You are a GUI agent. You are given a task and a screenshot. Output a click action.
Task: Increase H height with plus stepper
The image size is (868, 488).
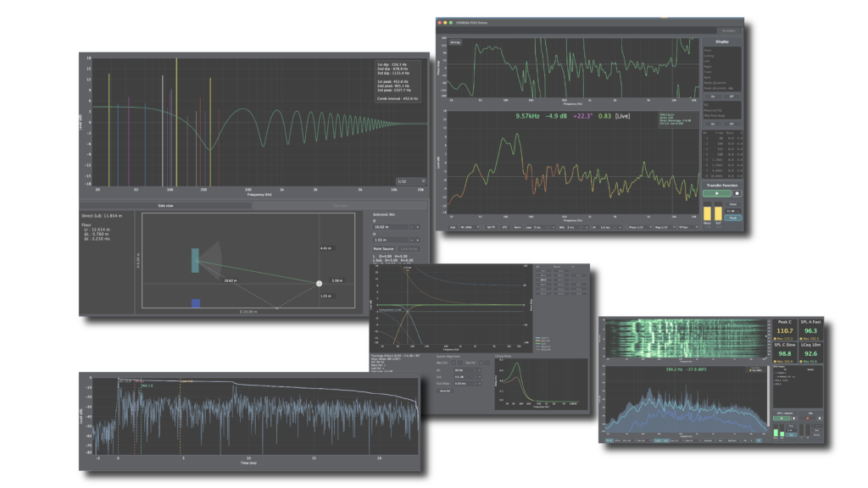(417, 240)
